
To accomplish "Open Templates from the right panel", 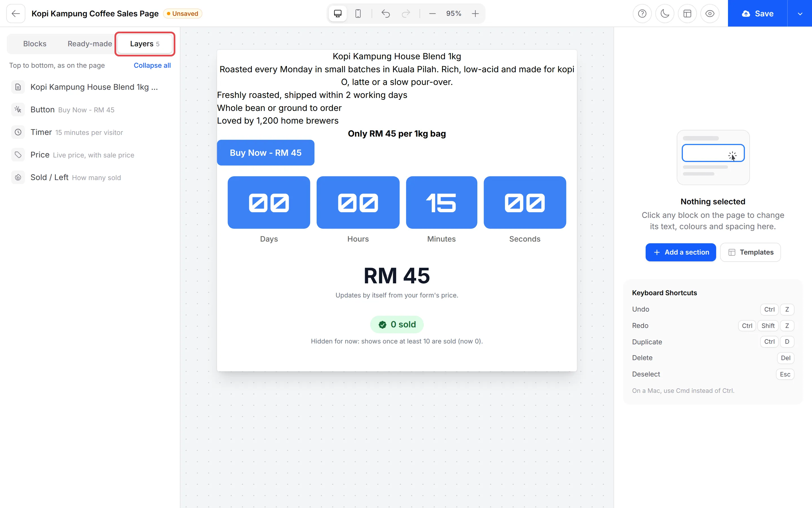I will [x=750, y=252].
